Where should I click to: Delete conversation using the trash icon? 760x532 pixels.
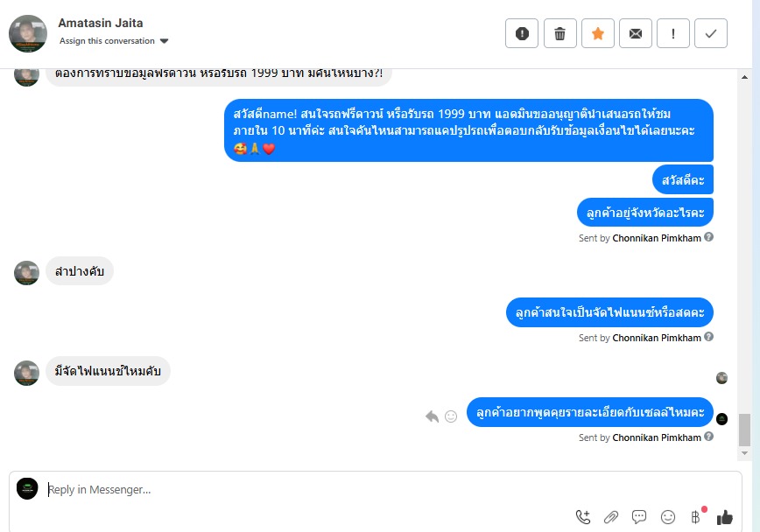click(x=559, y=33)
